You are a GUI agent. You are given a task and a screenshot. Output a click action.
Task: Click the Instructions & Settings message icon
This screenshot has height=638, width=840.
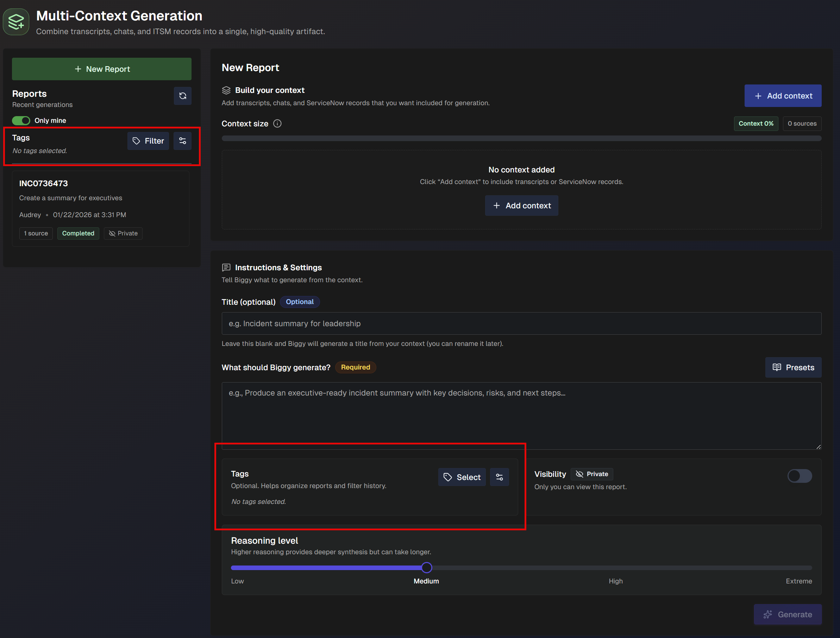(226, 267)
